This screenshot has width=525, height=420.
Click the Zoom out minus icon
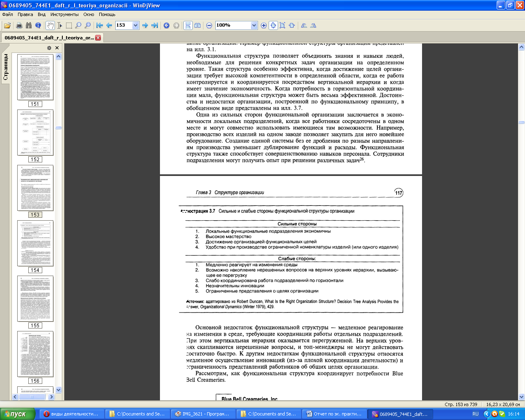(209, 25)
